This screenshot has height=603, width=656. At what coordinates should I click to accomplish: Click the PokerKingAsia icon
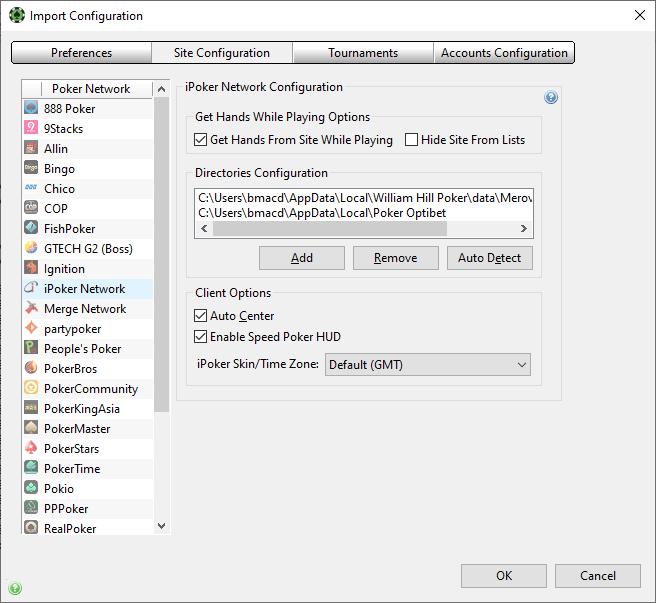tap(31, 408)
